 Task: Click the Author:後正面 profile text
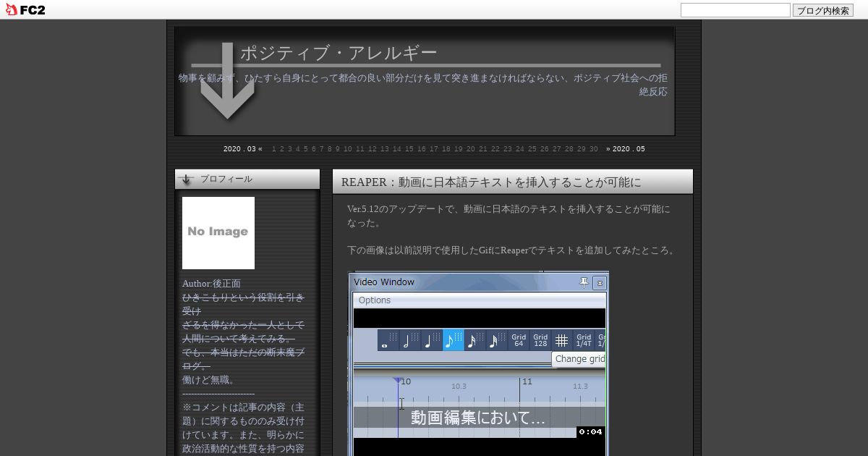click(x=211, y=284)
